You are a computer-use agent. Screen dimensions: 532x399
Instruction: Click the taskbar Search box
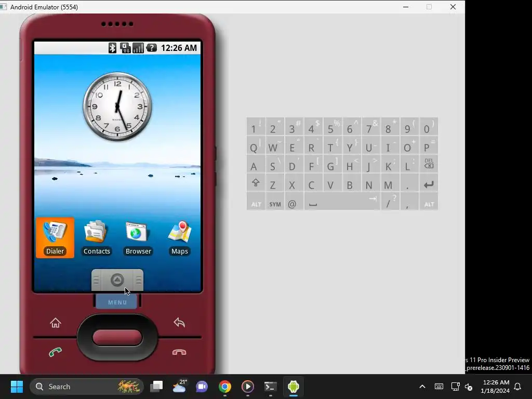click(87, 387)
